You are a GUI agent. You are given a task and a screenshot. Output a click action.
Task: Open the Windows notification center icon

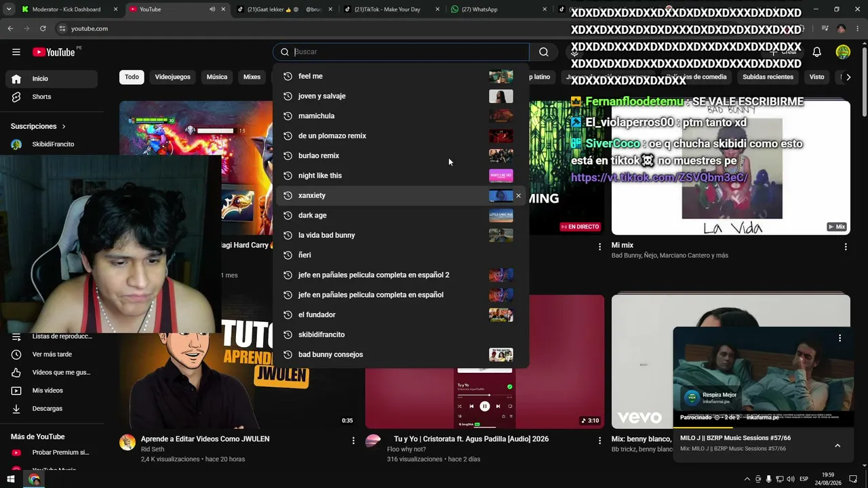(x=853, y=479)
